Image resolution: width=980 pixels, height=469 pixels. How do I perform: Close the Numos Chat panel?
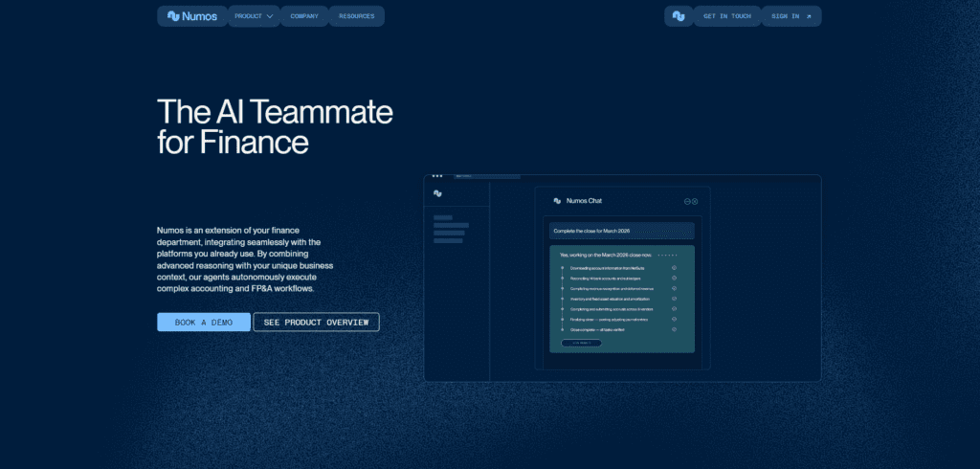695,201
